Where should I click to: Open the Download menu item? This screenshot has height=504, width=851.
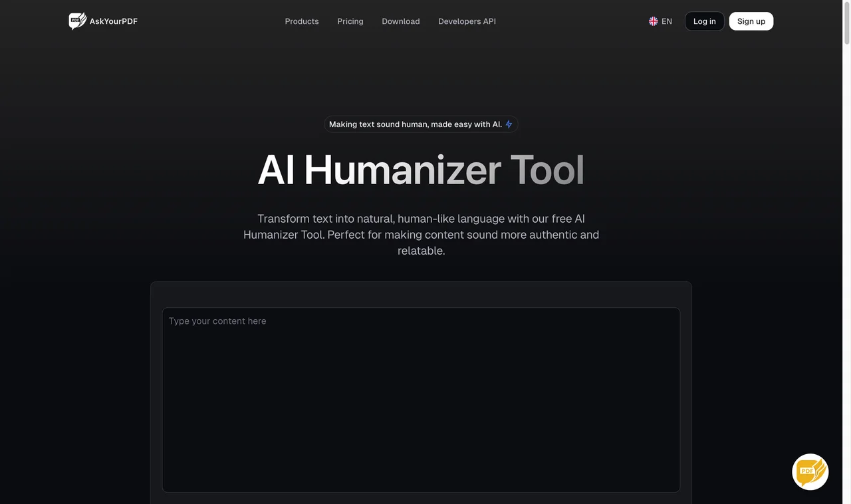[x=401, y=21]
